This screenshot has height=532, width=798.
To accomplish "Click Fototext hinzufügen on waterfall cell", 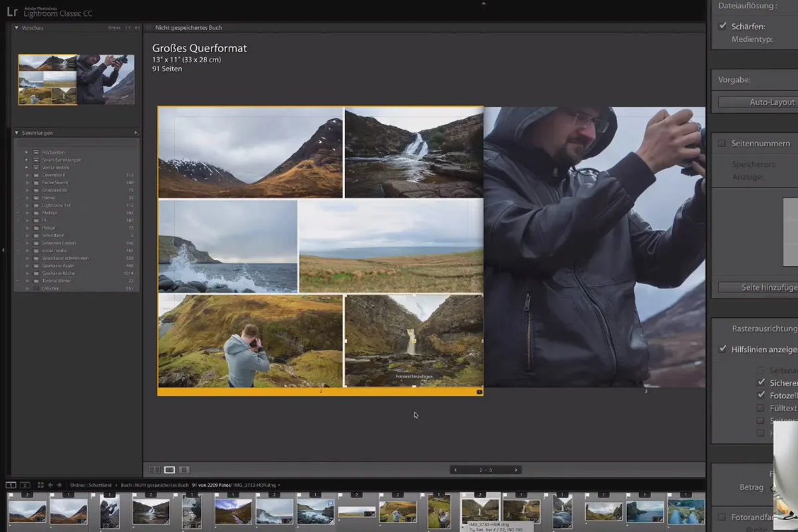I will [x=414, y=376].
